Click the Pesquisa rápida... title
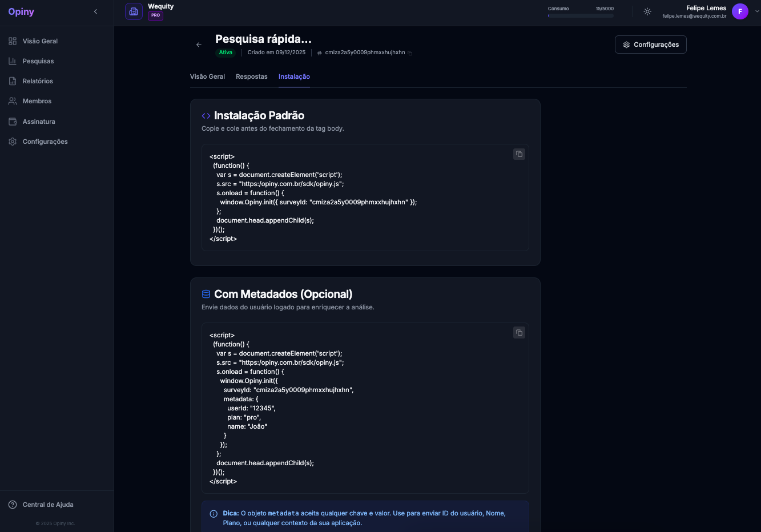Screen dimensions: 761x532 point(263,39)
